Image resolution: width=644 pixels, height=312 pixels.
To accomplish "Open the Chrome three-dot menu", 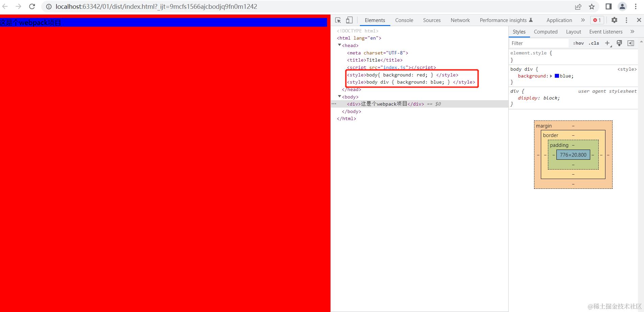I will 636,6.
